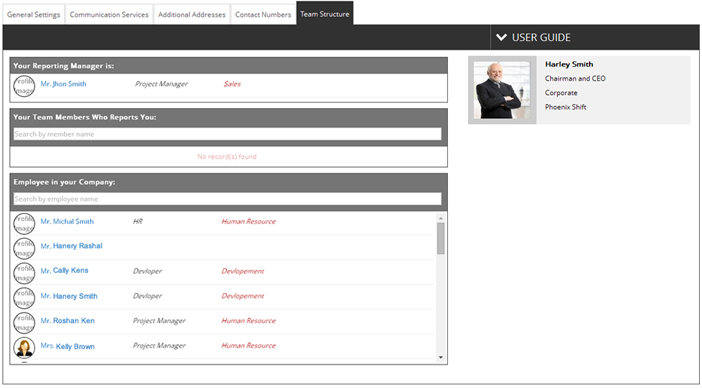Click Hanery Rashal's profile image icon
This screenshot has height=388, width=702.
(24, 248)
